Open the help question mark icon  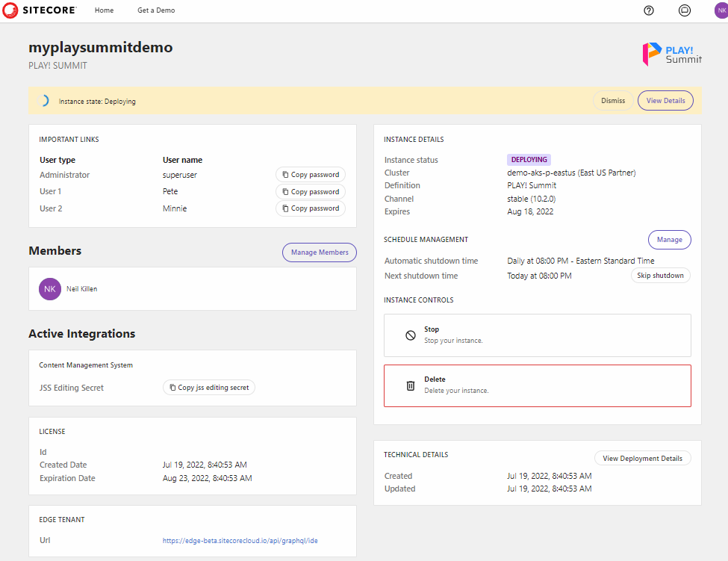648,10
